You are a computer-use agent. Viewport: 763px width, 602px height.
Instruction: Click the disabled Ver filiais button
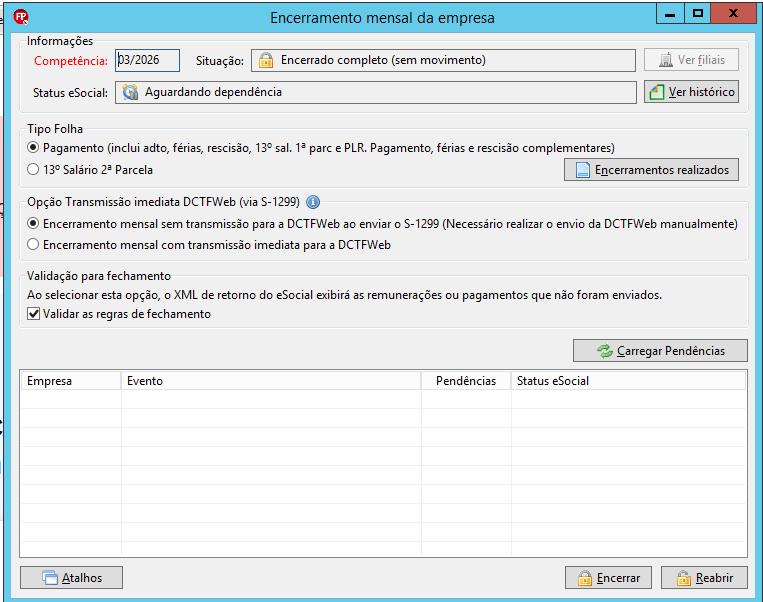point(691,60)
